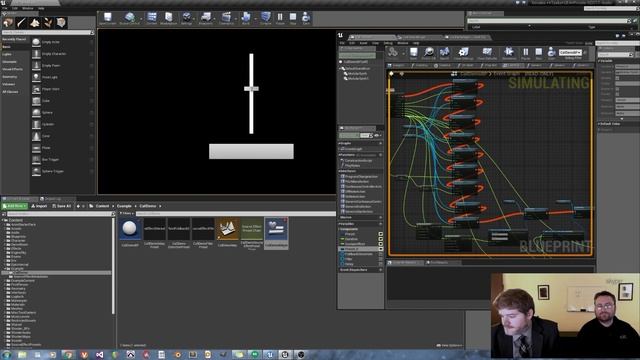The image size is (640, 360).
Task: Select Foliage mode icon
Action: 48,22
